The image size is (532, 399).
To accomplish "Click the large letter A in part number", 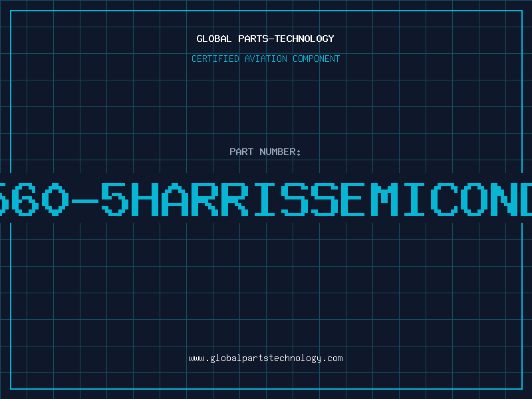I will click(175, 199).
